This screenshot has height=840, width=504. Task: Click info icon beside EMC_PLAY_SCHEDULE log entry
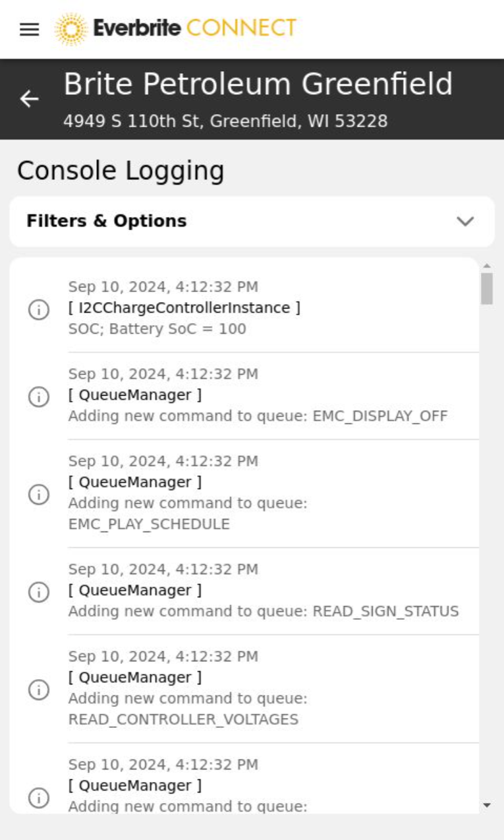pos(39,494)
